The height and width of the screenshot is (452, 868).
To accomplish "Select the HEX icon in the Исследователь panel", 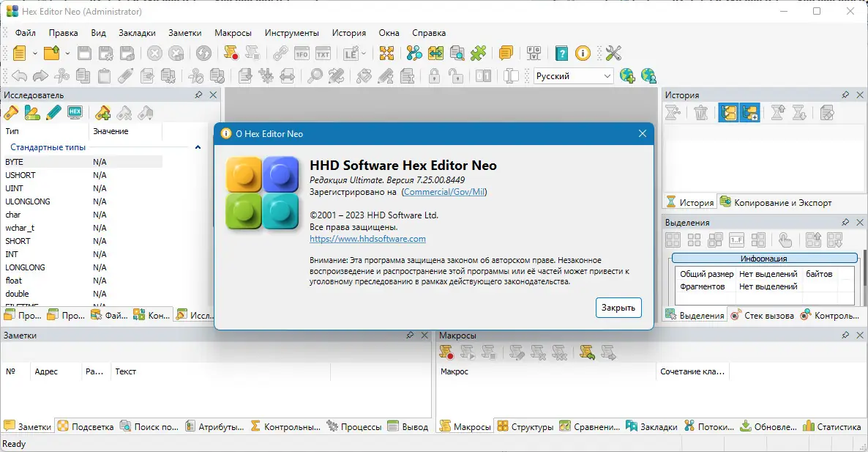I will click(x=74, y=112).
